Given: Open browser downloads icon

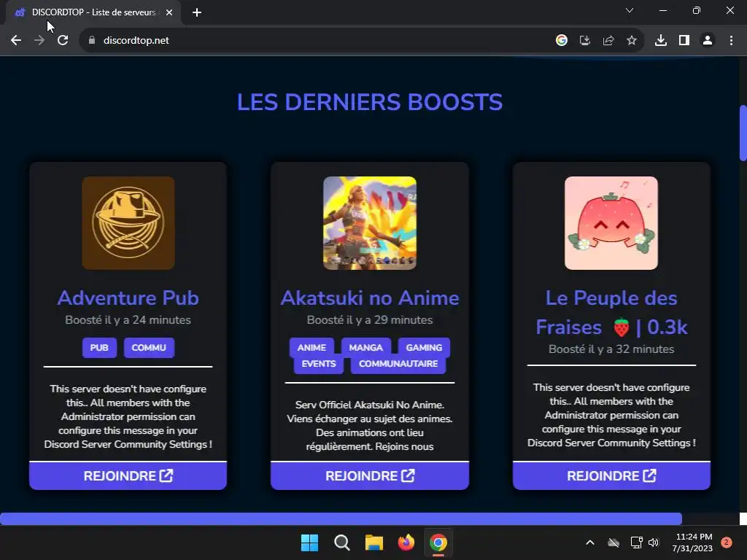Looking at the screenshot, I should pos(661,41).
